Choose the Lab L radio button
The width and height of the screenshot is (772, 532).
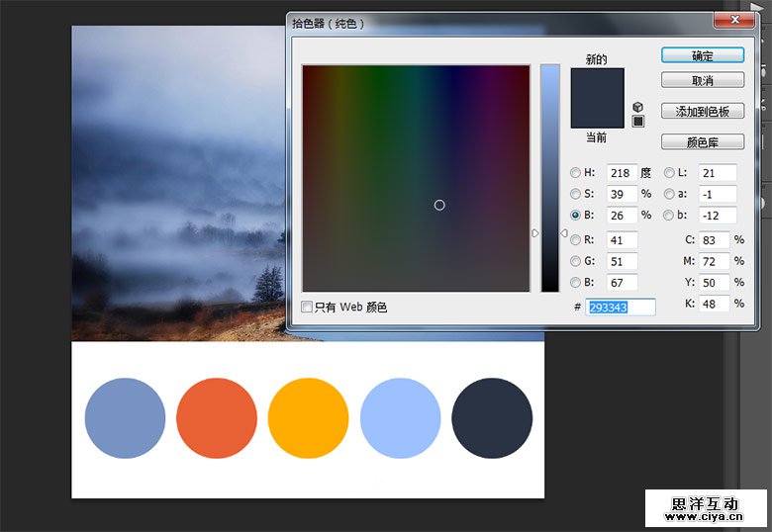point(669,173)
